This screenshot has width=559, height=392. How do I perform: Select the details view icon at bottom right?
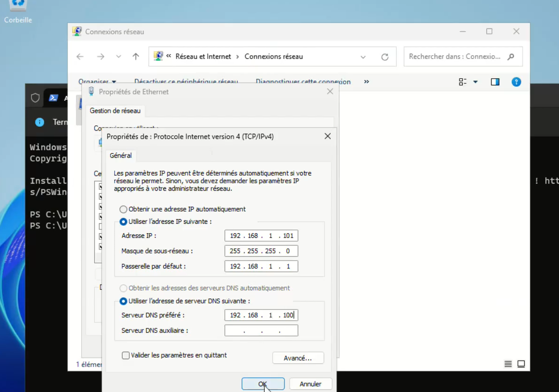pyautogui.click(x=508, y=364)
